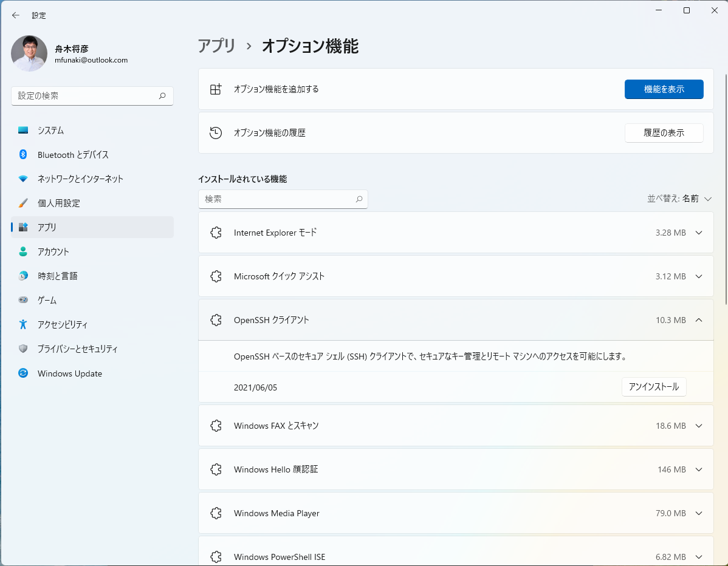Click the Bluetooth とデバイス icon
The image size is (728, 566).
22,154
